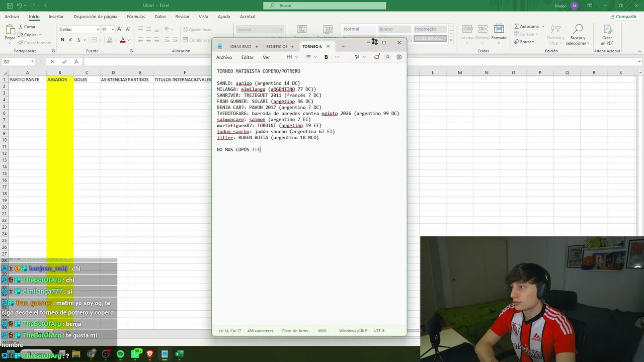The image size is (644, 362).
Task: Open the more options ellipsis in Notepad
Action: [x=337, y=57]
